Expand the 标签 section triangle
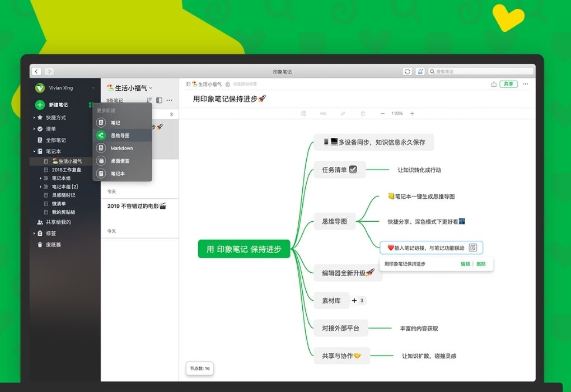This screenshot has width=571, height=392. [x=34, y=234]
